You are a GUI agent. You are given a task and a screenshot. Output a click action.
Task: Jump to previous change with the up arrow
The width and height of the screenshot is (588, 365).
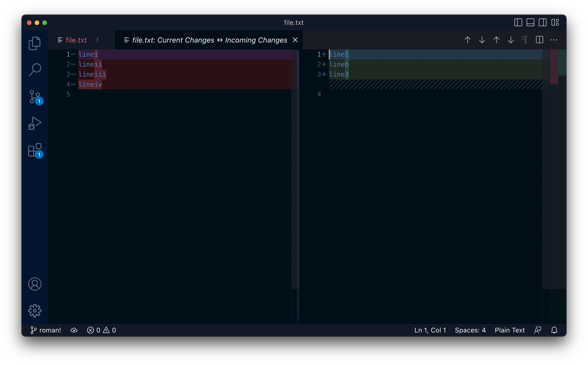tap(467, 40)
